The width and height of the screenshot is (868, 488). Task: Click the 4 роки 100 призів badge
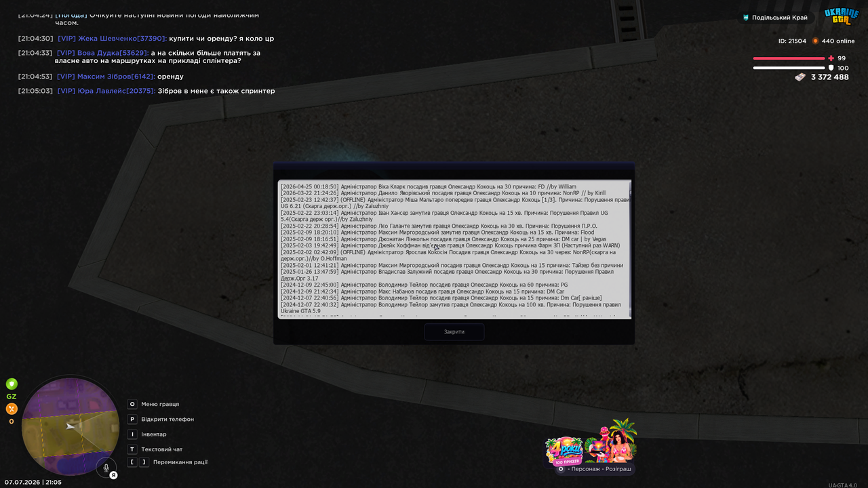(x=564, y=451)
